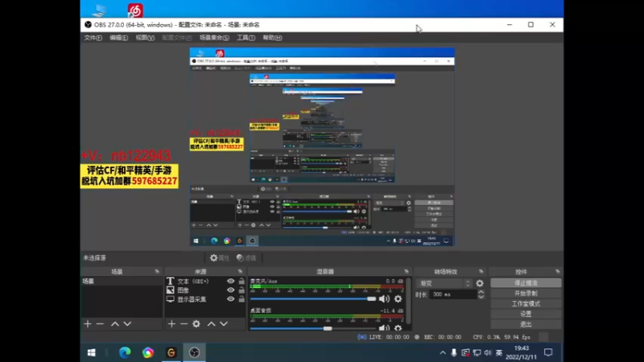644x362 pixels.
Task: Open Microsoft Edge from taskbar
Action: 125,352
